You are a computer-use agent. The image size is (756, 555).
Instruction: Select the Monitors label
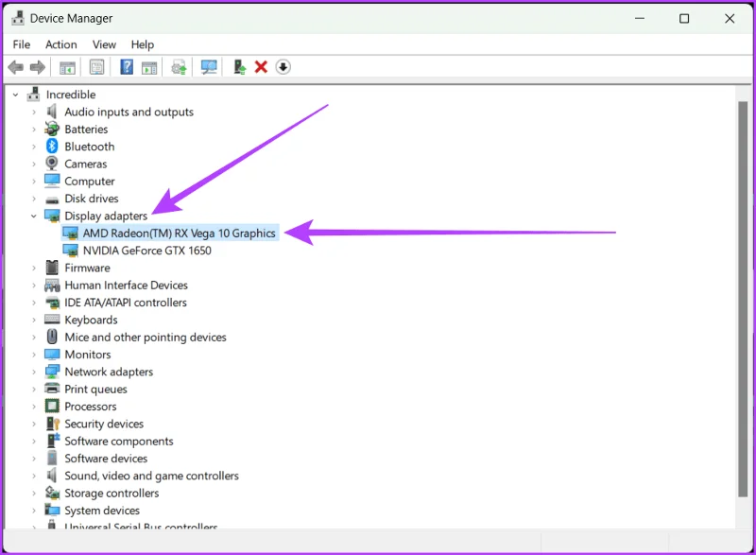pyautogui.click(x=88, y=355)
